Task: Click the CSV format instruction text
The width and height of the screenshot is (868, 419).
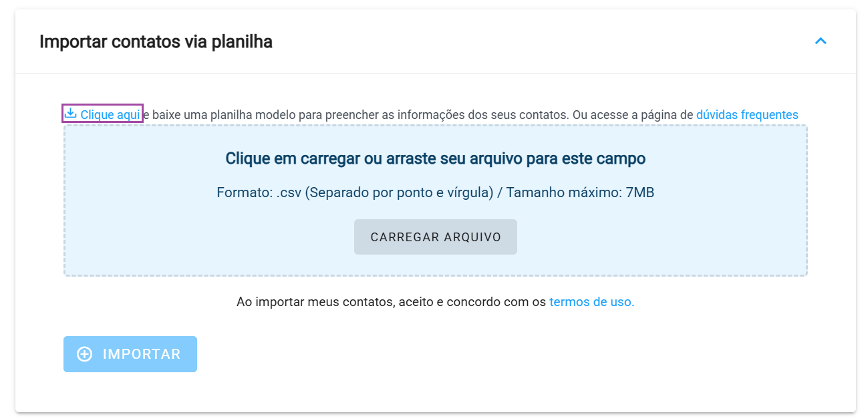Action: 435,192
